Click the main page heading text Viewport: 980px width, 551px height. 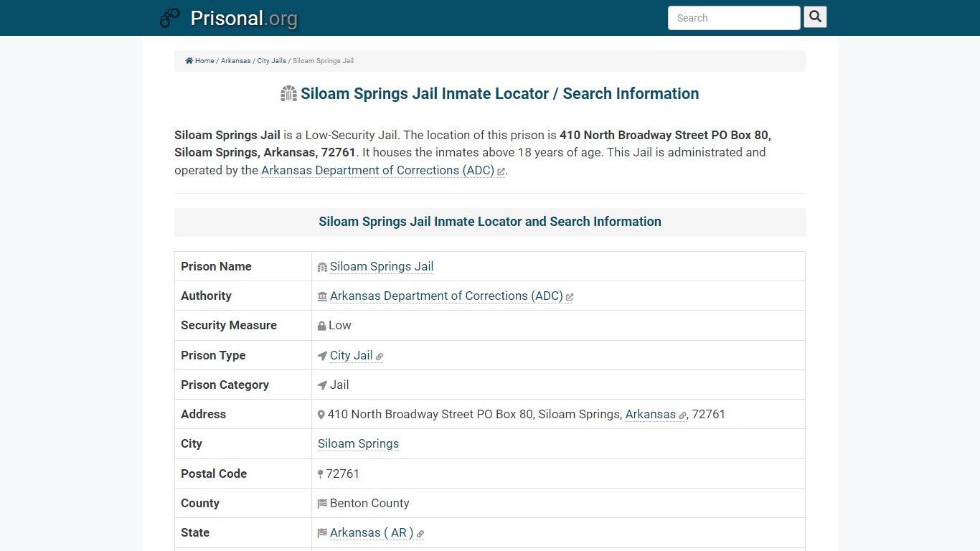tap(499, 93)
